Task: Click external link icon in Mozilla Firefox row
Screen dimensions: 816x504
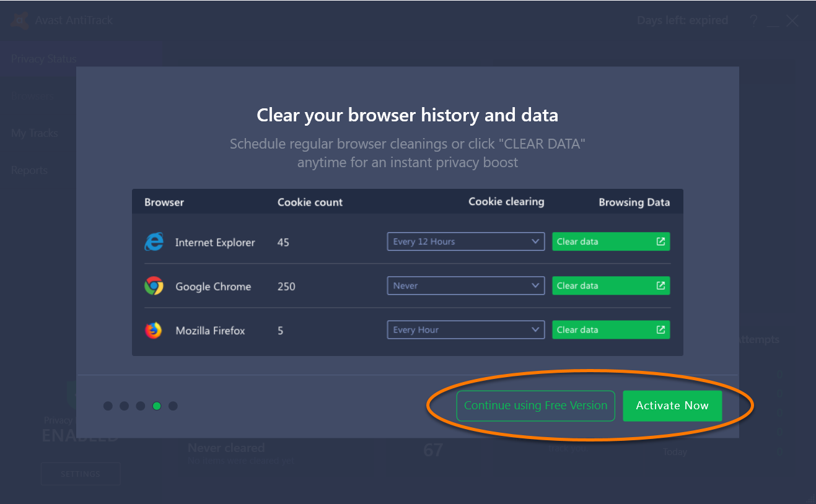Action: [x=660, y=329]
